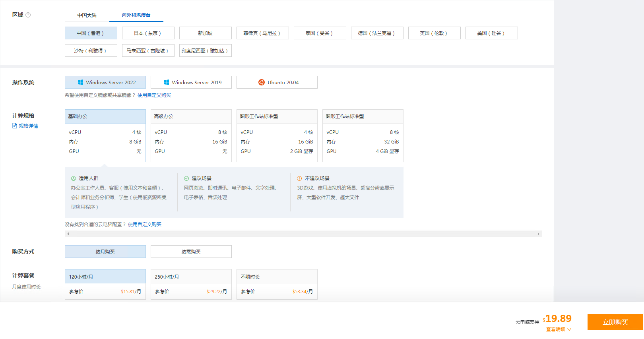Select 新加坡 region button
The height and width of the screenshot is (339, 644).
click(x=206, y=33)
